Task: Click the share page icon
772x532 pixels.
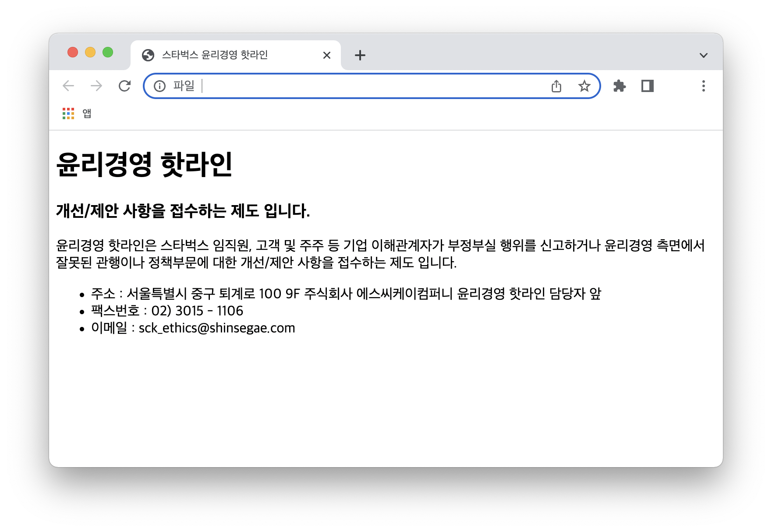Action: click(x=556, y=86)
